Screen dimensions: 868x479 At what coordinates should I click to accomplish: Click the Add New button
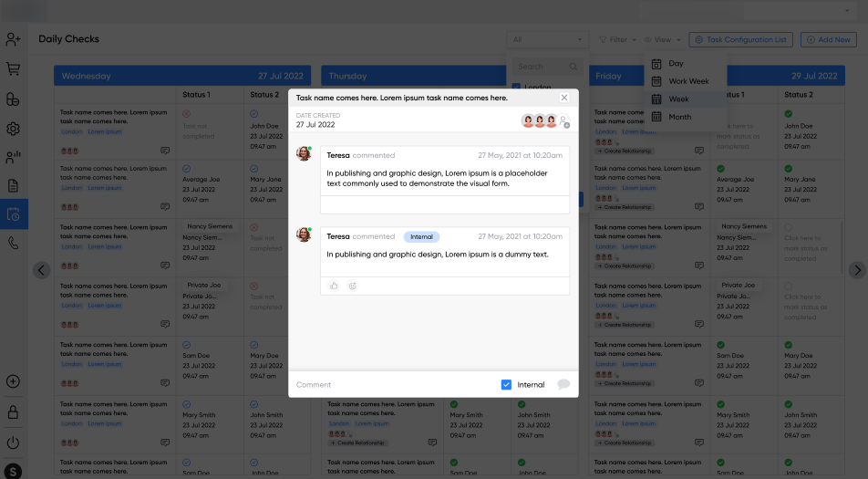tap(828, 39)
